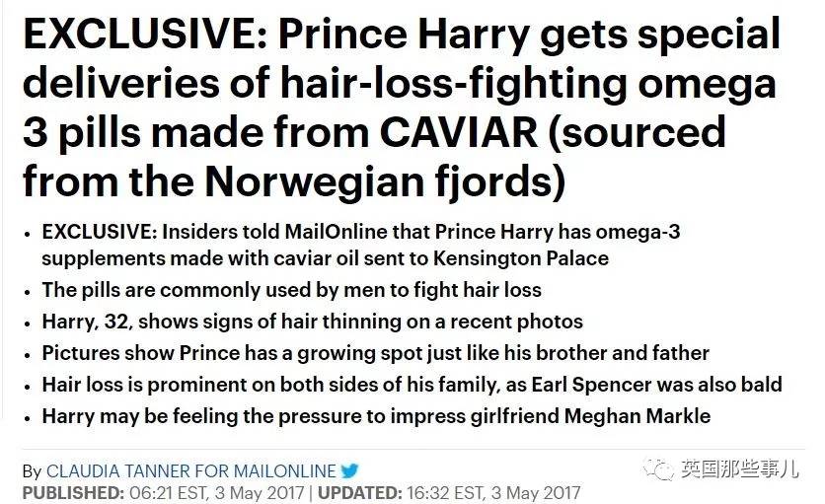Click the bullet mentioning his brother and father

(x=375, y=353)
